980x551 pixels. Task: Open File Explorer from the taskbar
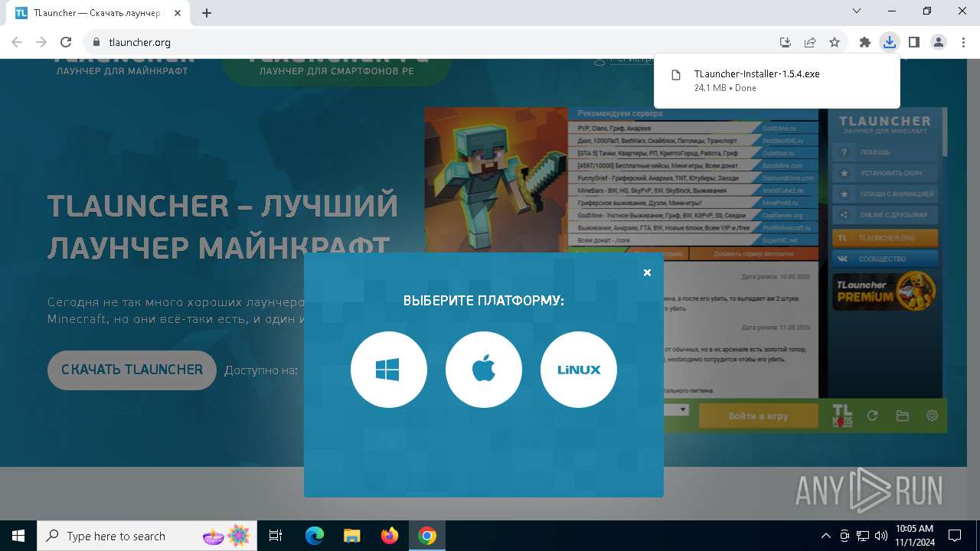[x=351, y=536]
